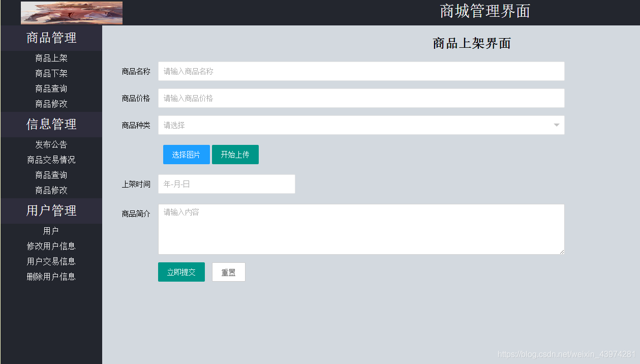Click the 商品种类 field label

136,126
